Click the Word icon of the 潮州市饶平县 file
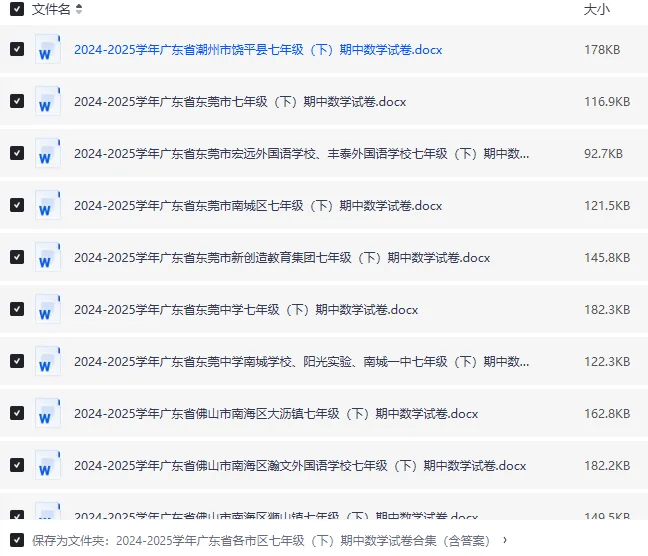 click(x=48, y=49)
